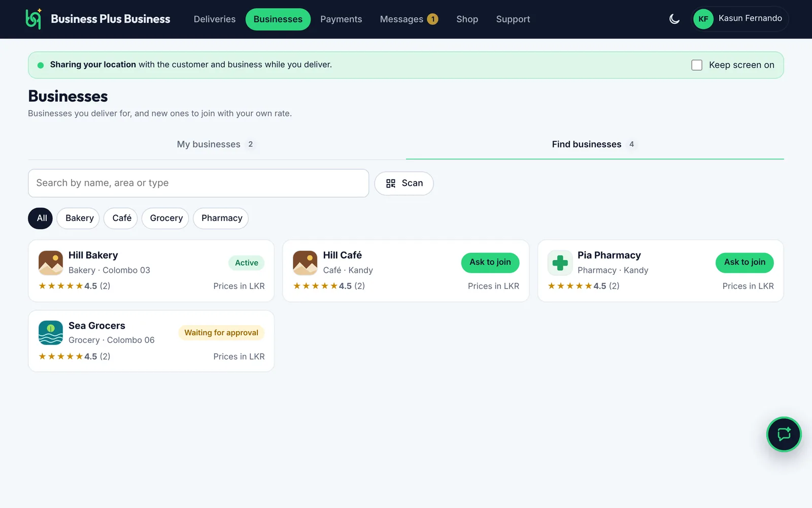Viewport: 812px width, 508px height.
Task: Filter by Grocery chip
Action: (165, 218)
